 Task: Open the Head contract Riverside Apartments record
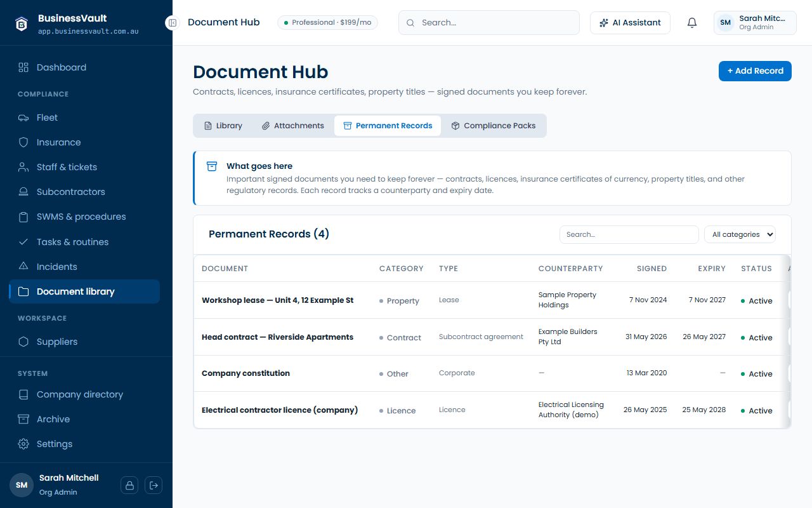(277, 337)
